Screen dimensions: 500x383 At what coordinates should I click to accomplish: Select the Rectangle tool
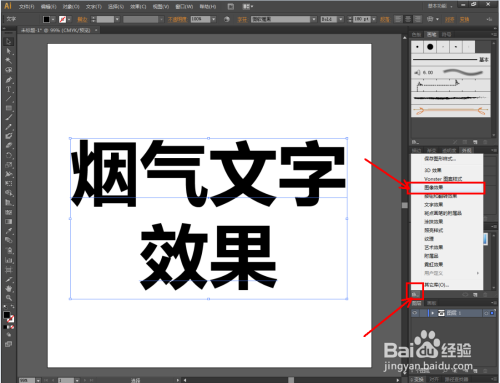[9, 108]
